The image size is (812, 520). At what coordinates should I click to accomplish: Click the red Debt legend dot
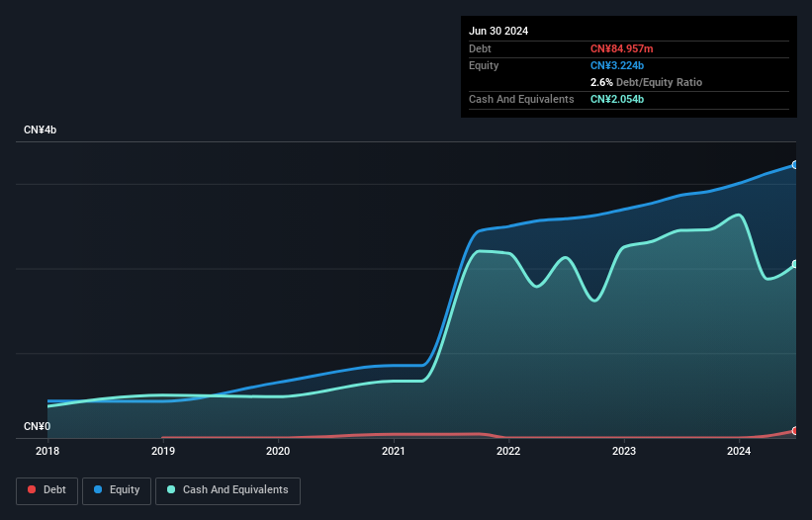(x=32, y=489)
